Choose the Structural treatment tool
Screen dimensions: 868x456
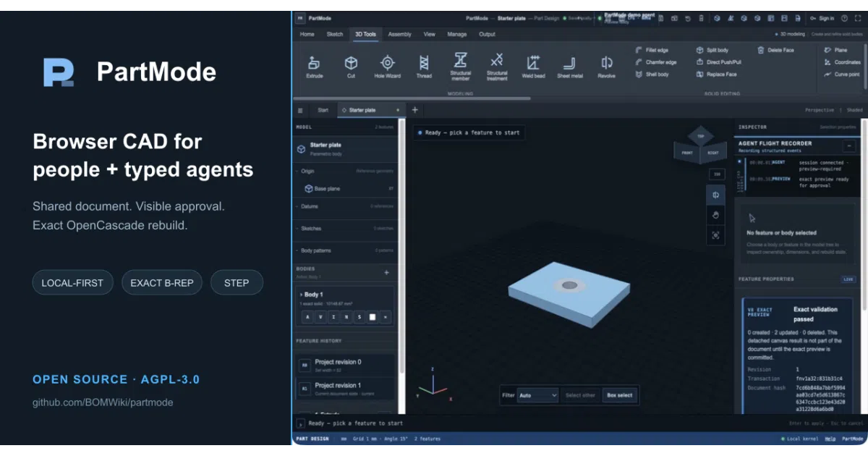pos(497,67)
